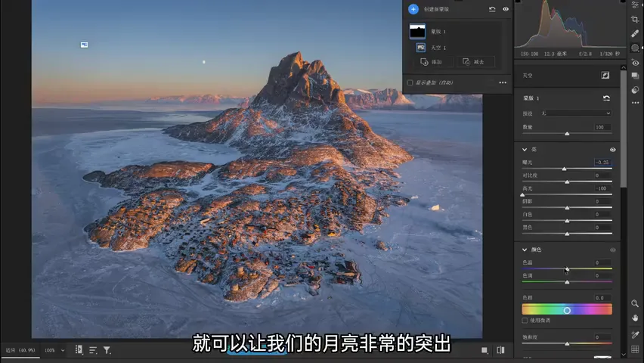Adjust the 数量 amount slider handle
Image resolution: width=644 pixels, height=363 pixels.
tap(567, 134)
